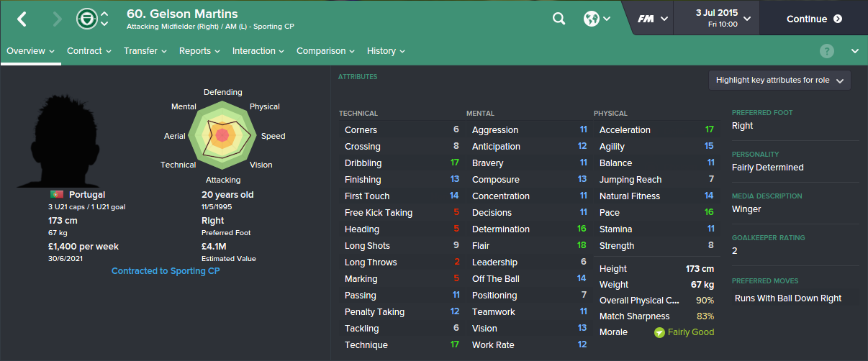
Task: Click the world globe icon
Action: click(x=592, y=19)
